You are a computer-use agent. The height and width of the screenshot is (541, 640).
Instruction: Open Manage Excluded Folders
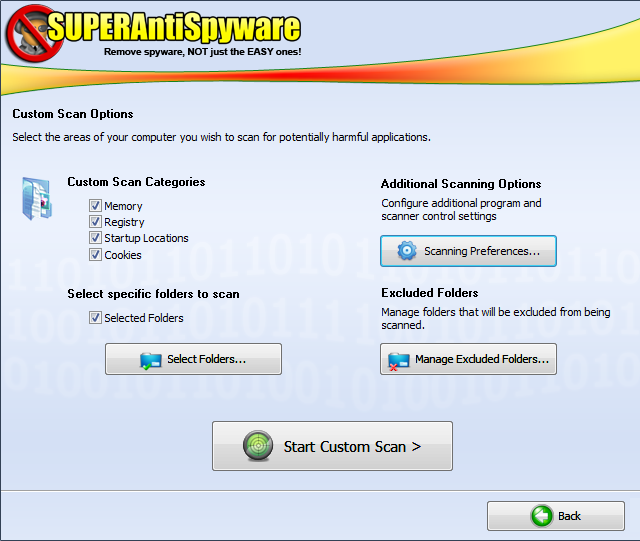468,359
